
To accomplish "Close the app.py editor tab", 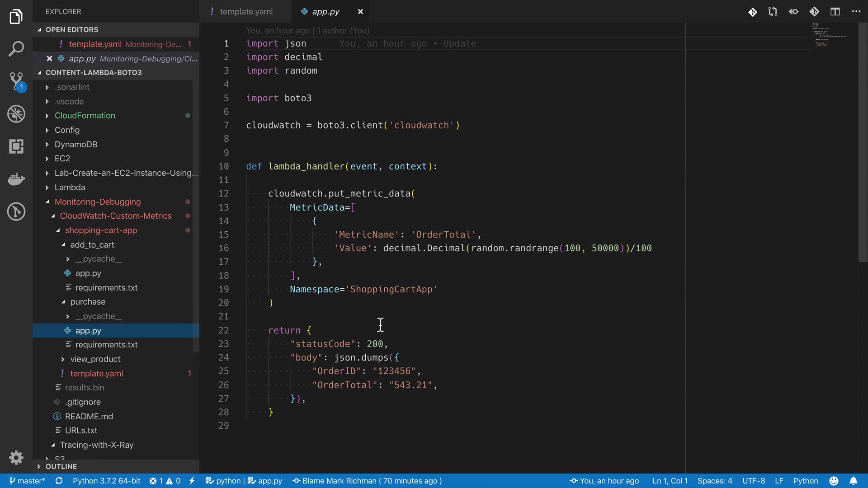I will coord(360,12).
